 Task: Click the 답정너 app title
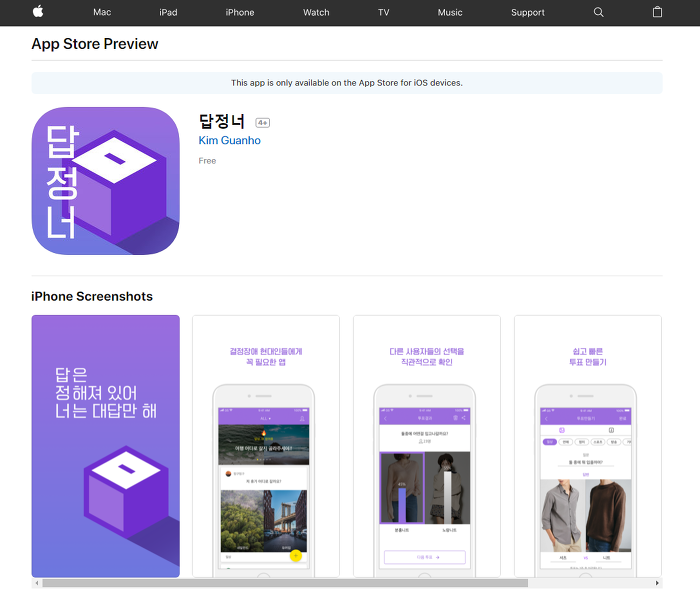[222, 121]
